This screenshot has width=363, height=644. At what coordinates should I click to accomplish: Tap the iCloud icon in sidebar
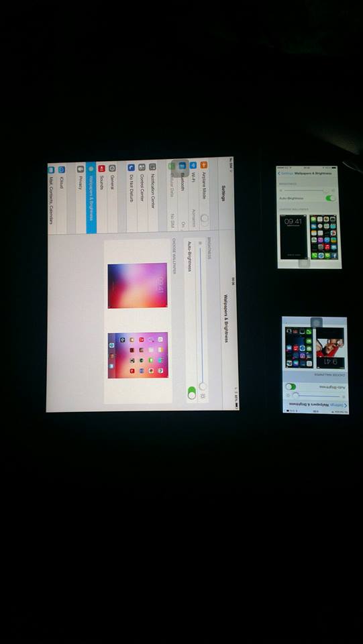[x=62, y=169]
